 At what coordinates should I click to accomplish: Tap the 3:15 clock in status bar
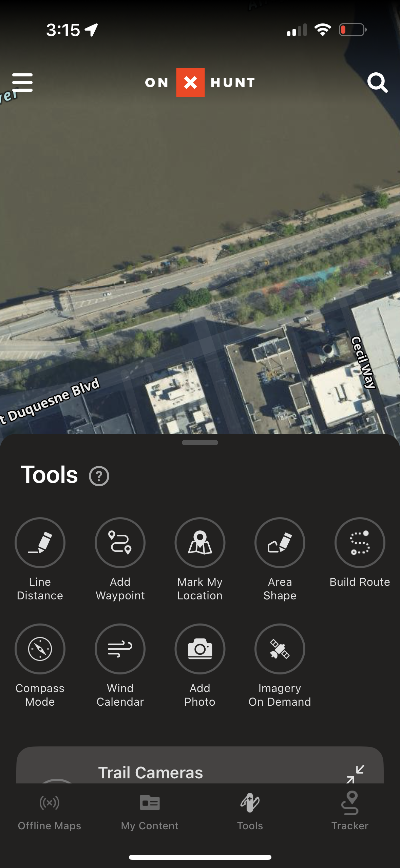click(x=63, y=30)
